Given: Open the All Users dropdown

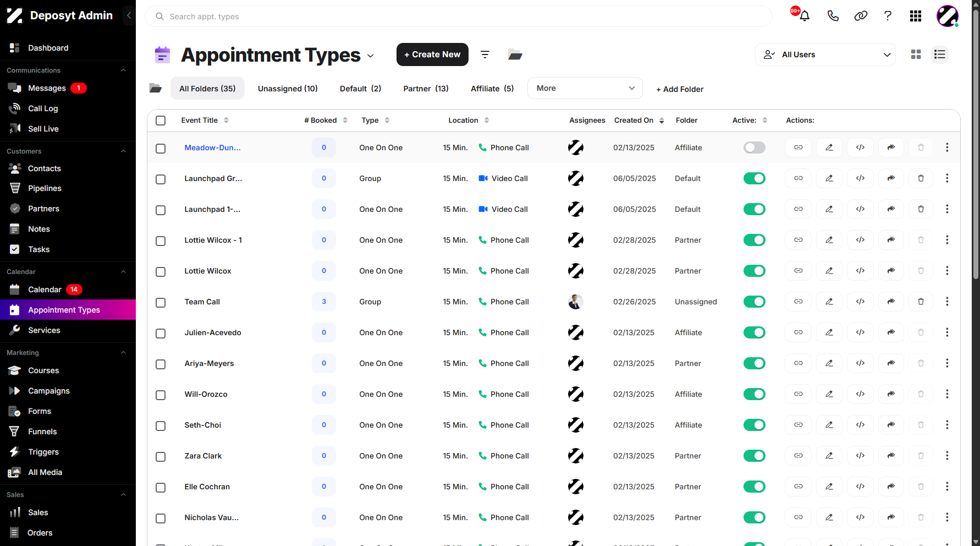Looking at the screenshot, I should click(x=825, y=54).
